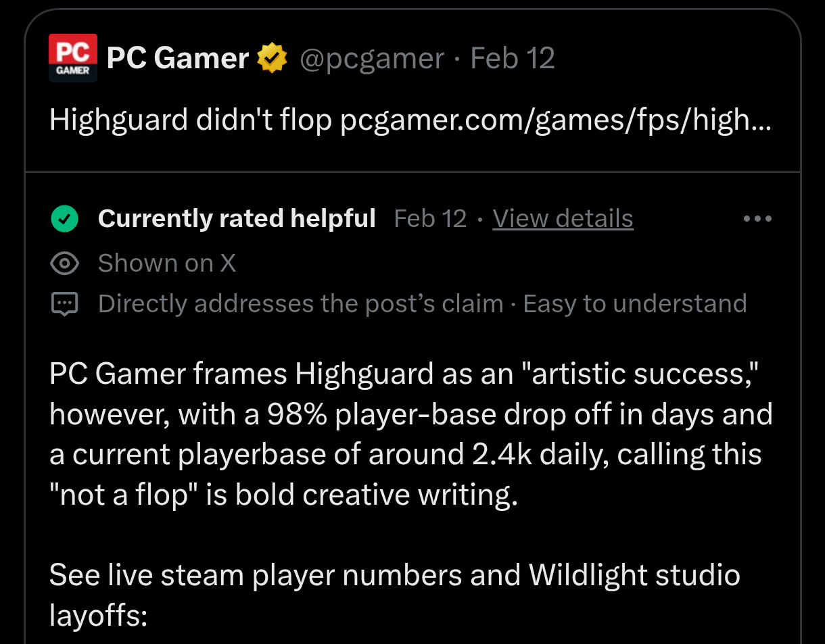The height and width of the screenshot is (644, 825).
Task: Open the @pcgamer handle
Action: (371, 59)
